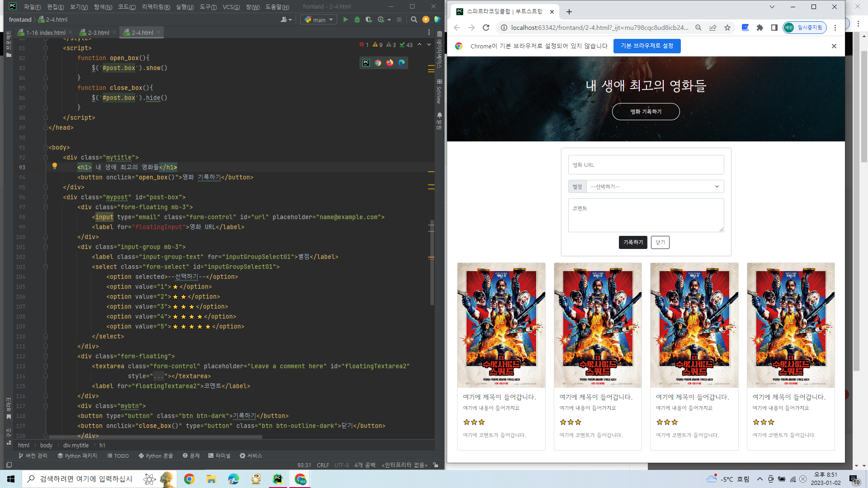Open File Explorer from the taskbar
Image resolution: width=868 pixels, height=488 pixels.
(211, 479)
